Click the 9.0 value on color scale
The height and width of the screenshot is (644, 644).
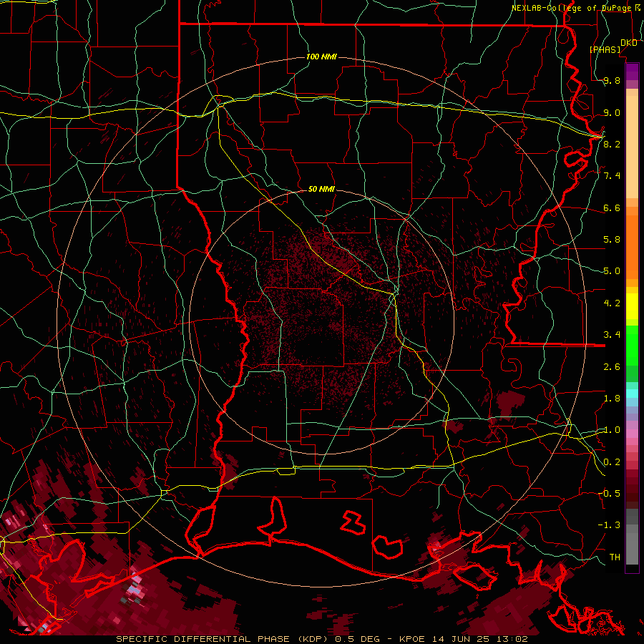coord(612,112)
